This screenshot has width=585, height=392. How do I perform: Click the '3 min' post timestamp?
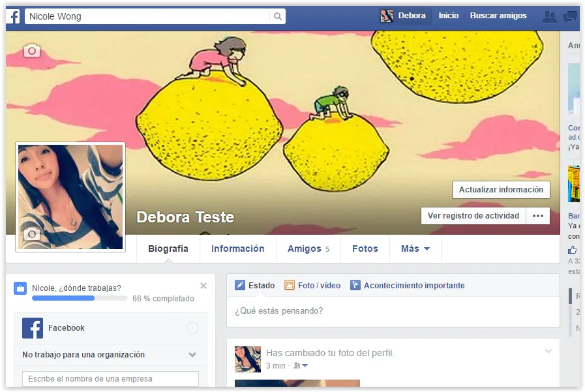(276, 365)
